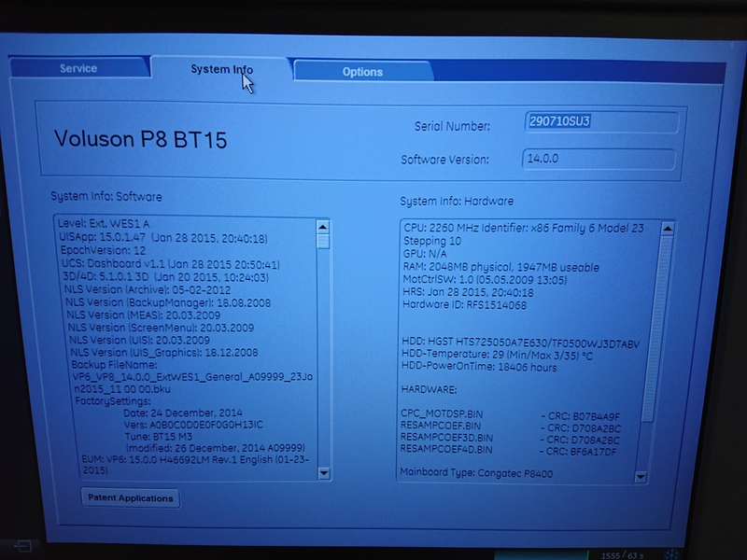The height and width of the screenshot is (560, 747).
Task: Click the Software list scrollbar thumb
Action: 323,242
